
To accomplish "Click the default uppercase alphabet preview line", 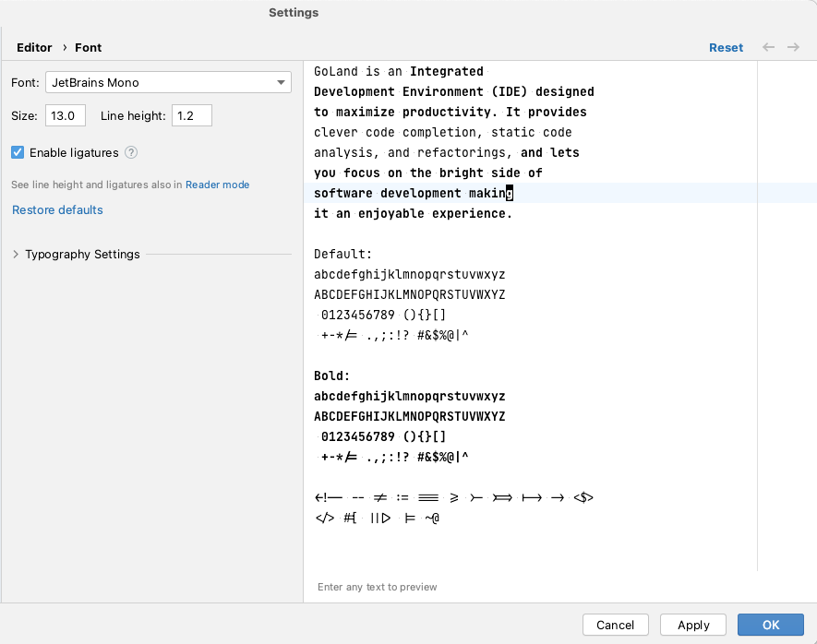I will click(410, 294).
